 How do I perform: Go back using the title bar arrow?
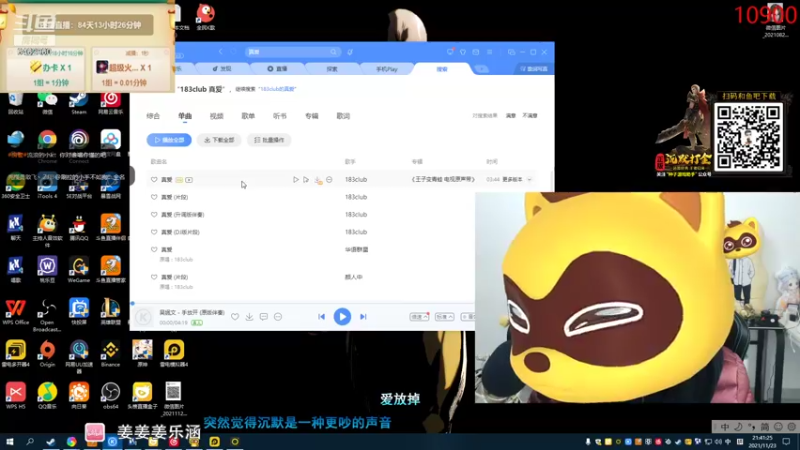(x=220, y=52)
